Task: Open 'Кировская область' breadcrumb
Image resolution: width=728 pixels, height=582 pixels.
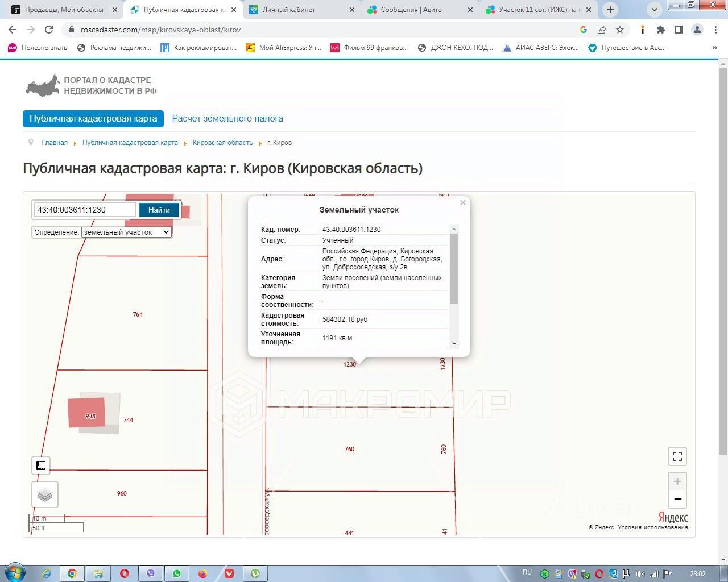Action: pyautogui.click(x=222, y=143)
